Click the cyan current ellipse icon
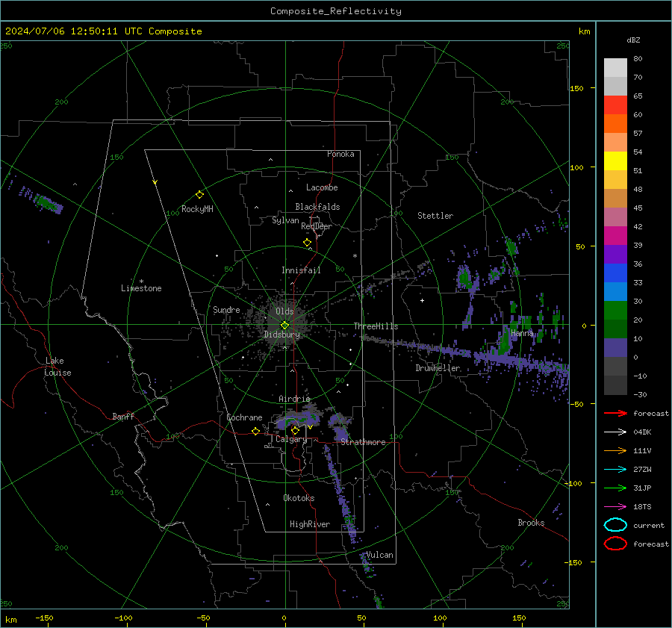The image size is (672, 628). [x=615, y=525]
